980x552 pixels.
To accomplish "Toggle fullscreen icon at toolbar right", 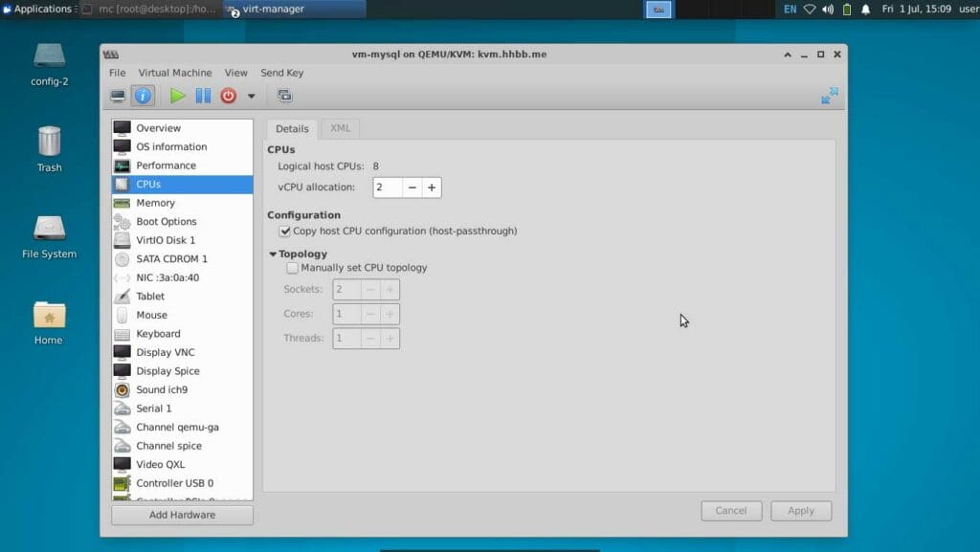I will 829,96.
